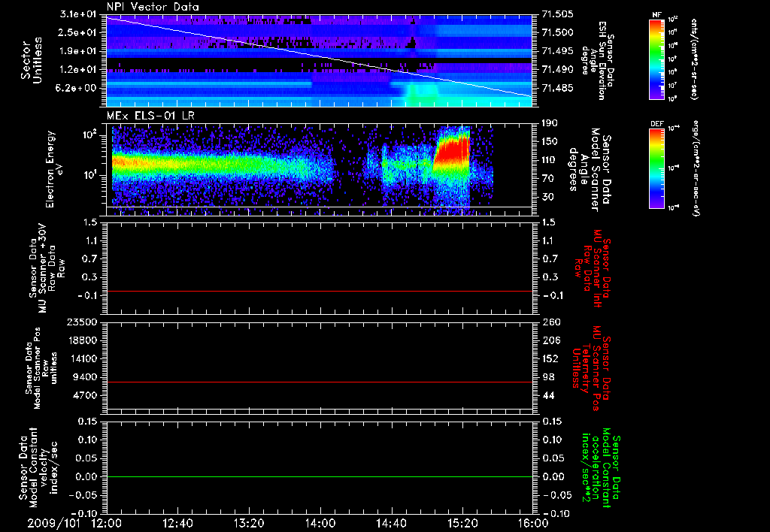Click the "Model Scanner Pos Raw" axis label
Screen dimensions: 770x532
pyautogui.click(x=41, y=368)
